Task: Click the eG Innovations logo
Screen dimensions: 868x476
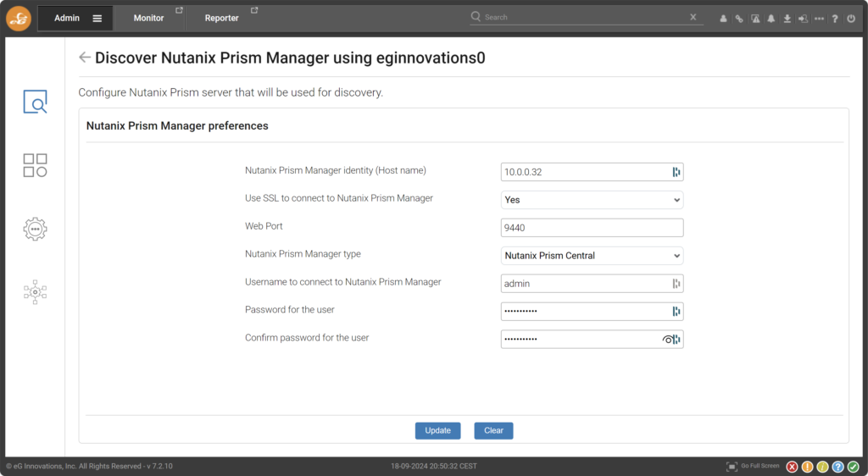Action: 19,19
